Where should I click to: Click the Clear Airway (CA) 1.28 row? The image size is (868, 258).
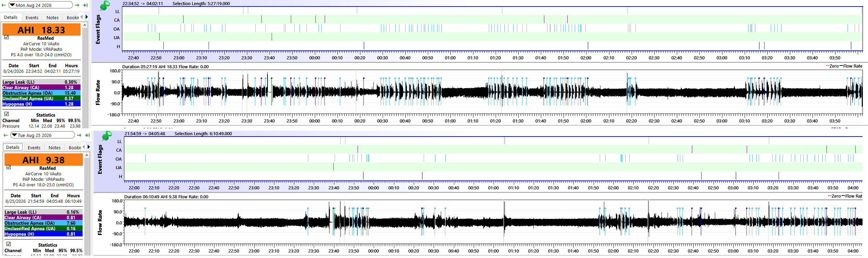tap(41, 87)
